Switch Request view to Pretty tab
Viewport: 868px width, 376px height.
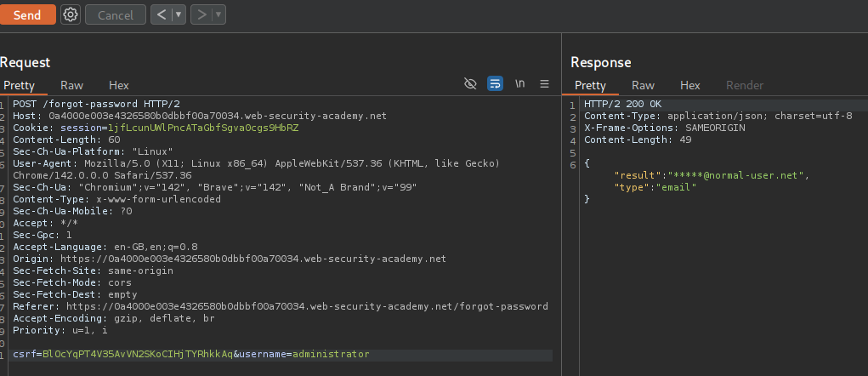pyautogui.click(x=19, y=85)
